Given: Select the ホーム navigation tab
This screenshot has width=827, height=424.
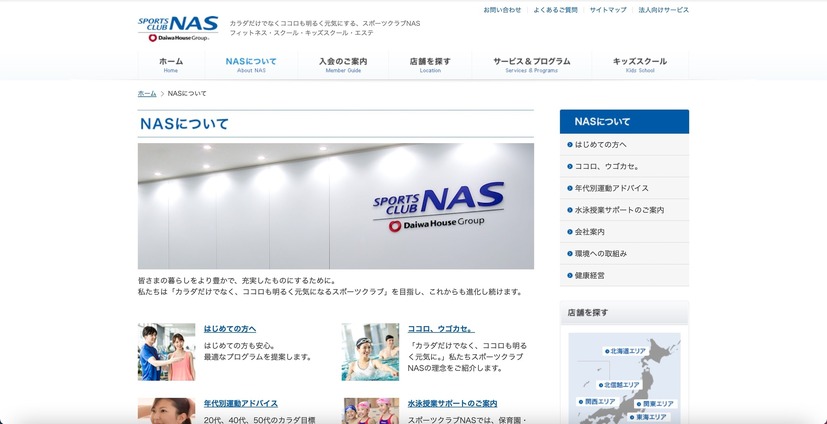Looking at the screenshot, I should (171, 64).
